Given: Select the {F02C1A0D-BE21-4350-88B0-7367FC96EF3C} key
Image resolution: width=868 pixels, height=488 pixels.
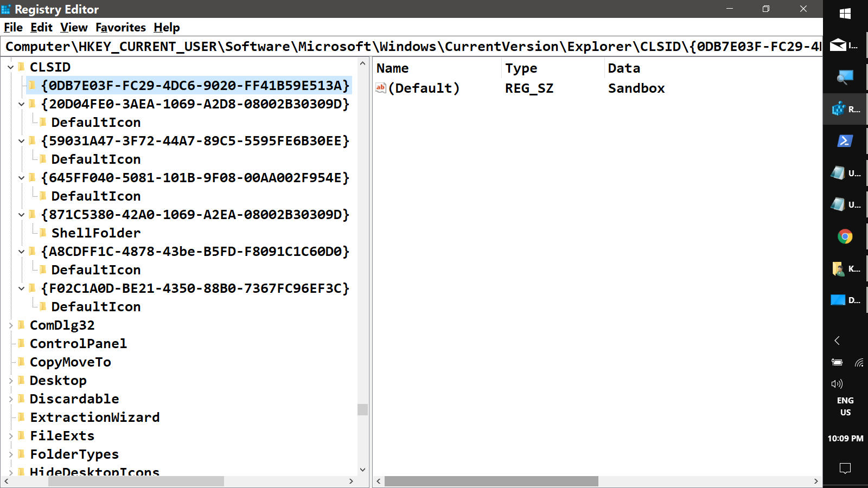Looking at the screenshot, I should [x=195, y=288].
